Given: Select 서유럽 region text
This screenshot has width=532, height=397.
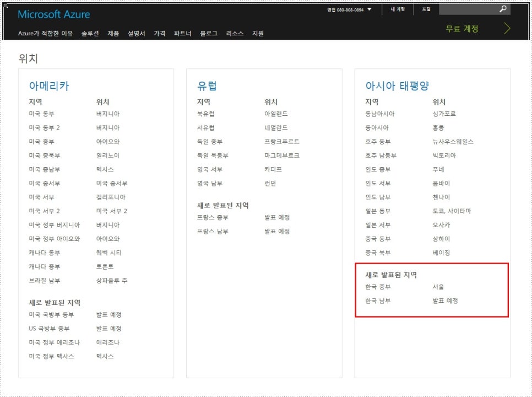Looking at the screenshot, I should [x=205, y=128].
